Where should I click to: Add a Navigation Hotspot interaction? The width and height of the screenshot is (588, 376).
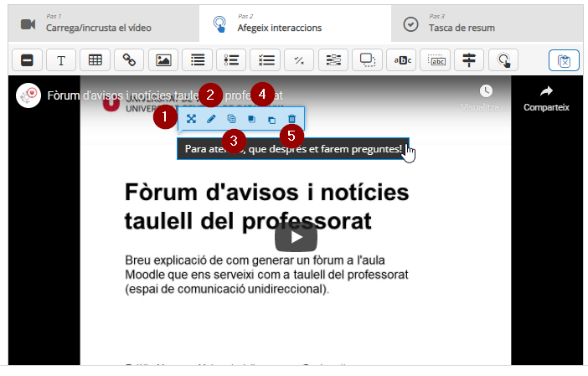point(503,60)
